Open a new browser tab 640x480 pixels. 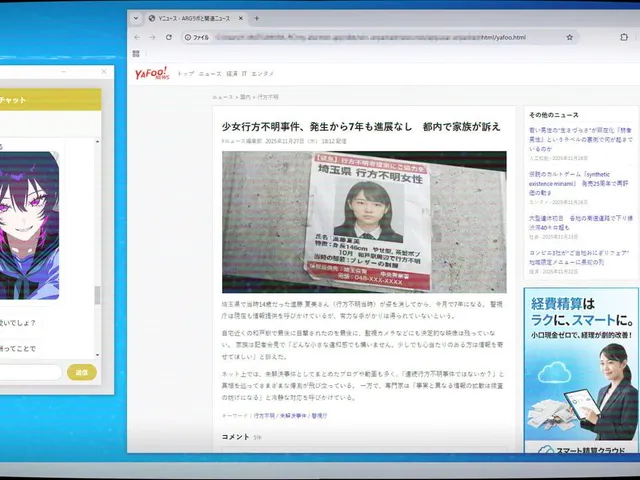pyautogui.click(x=257, y=18)
